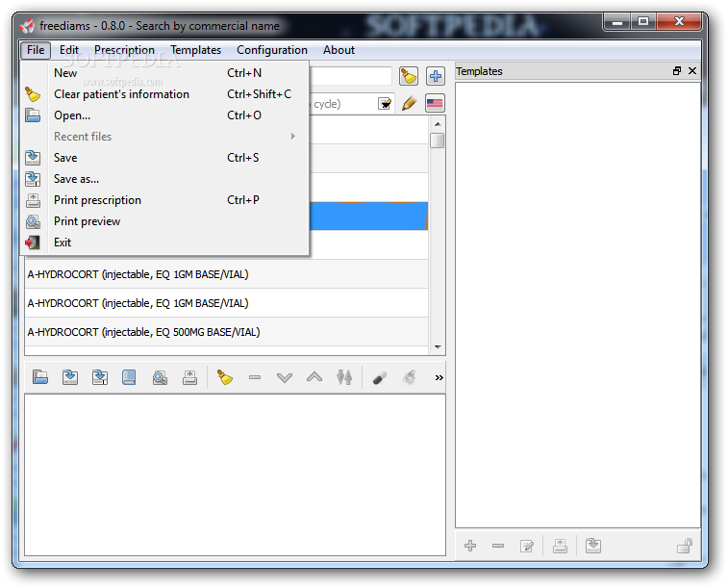Close the freediams window
Viewport: 728px width, 588px height.
click(x=679, y=21)
